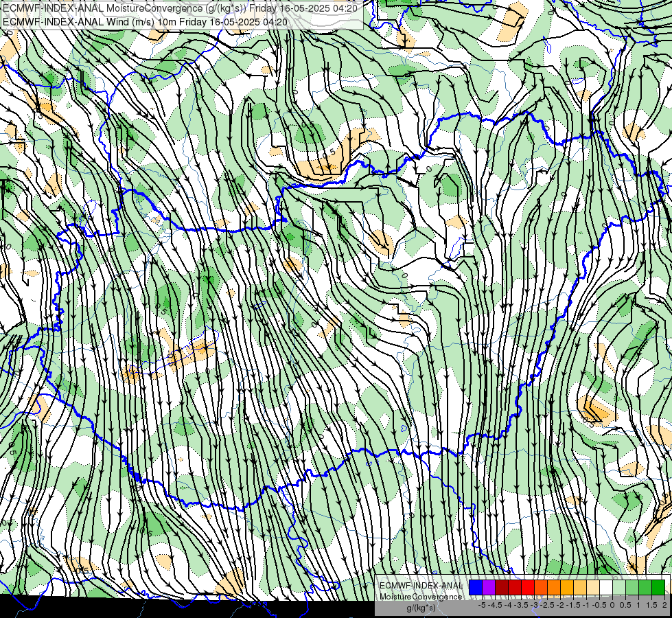Screen dimensions: 672x618
Task: Select the pale peach swatch between -1 and -0.5
Action: [593, 587]
